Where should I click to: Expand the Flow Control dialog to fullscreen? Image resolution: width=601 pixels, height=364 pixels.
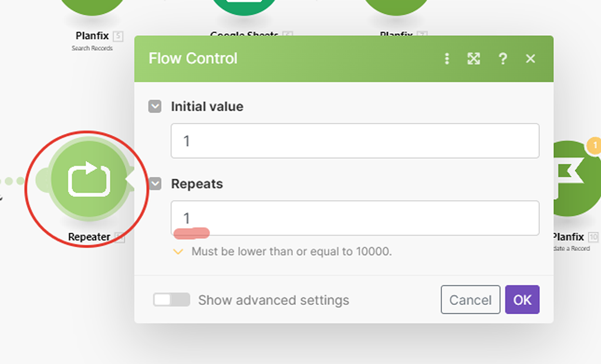474,59
